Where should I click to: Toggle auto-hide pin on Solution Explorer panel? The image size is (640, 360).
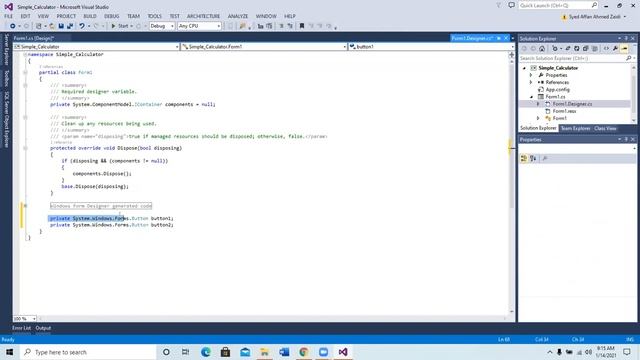[x=626, y=38]
